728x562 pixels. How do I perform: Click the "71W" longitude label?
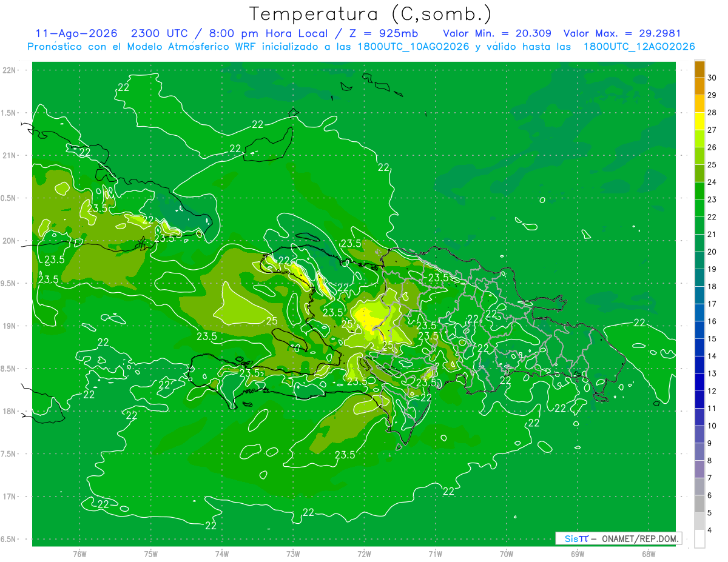[435, 554]
